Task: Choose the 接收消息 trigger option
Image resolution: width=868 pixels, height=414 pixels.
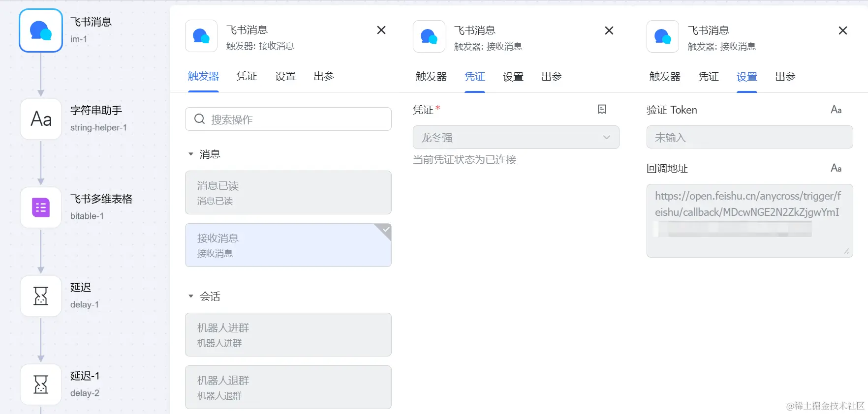Action: [288, 245]
